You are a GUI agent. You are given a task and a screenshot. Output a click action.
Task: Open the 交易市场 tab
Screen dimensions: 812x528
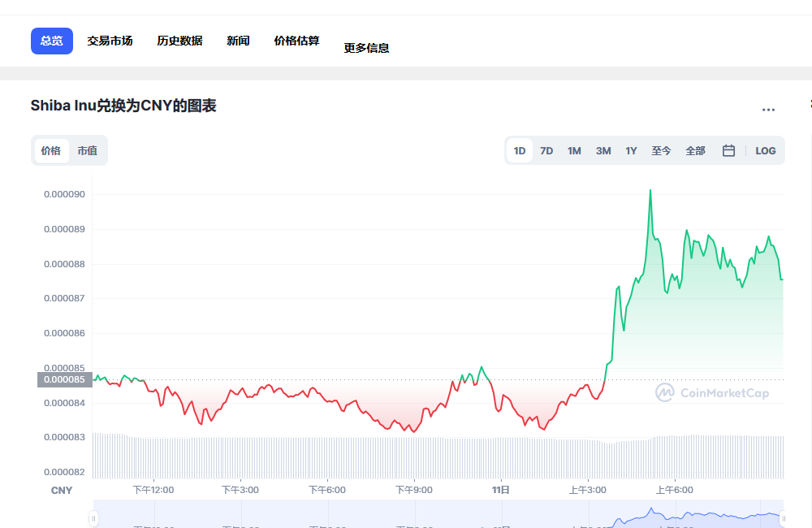tap(110, 41)
